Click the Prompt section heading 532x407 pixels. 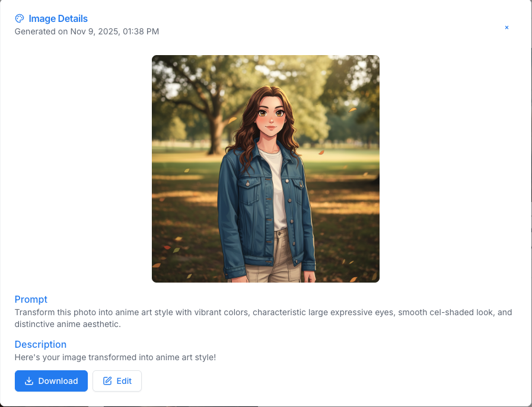point(31,299)
